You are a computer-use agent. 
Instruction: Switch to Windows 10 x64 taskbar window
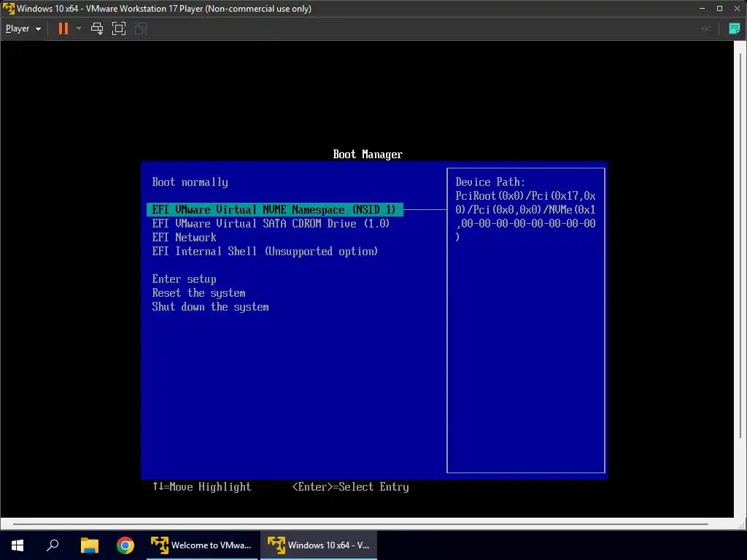click(320, 545)
